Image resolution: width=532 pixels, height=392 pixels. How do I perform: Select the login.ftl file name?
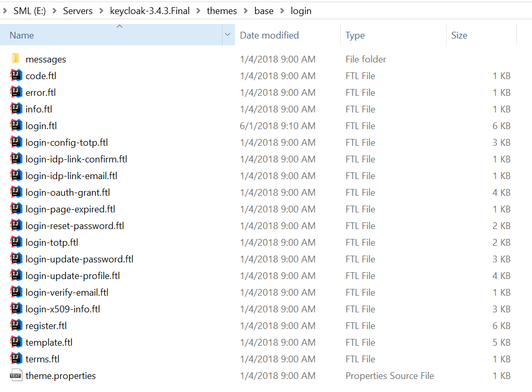coord(41,126)
